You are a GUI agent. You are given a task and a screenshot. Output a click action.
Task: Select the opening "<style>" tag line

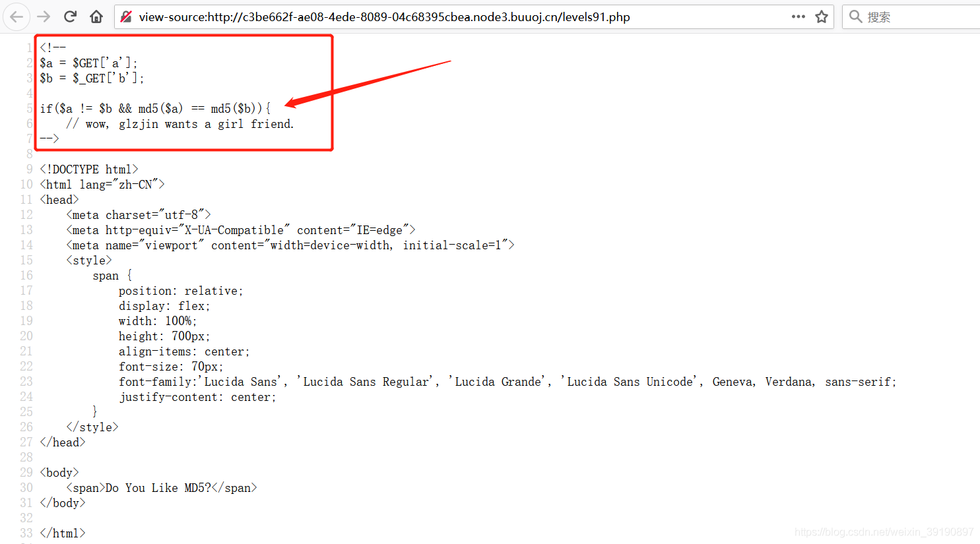point(89,260)
